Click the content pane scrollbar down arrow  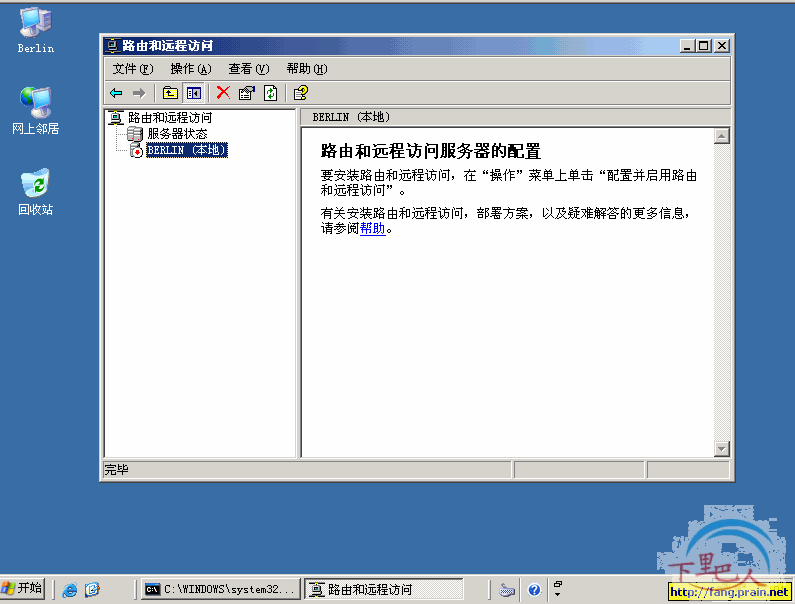pyautogui.click(x=722, y=449)
